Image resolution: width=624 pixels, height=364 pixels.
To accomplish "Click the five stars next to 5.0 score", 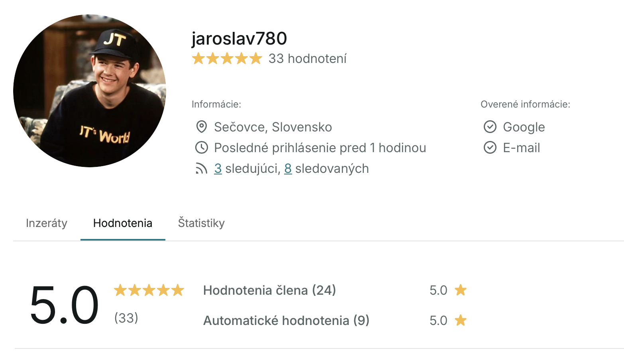I will (x=149, y=290).
